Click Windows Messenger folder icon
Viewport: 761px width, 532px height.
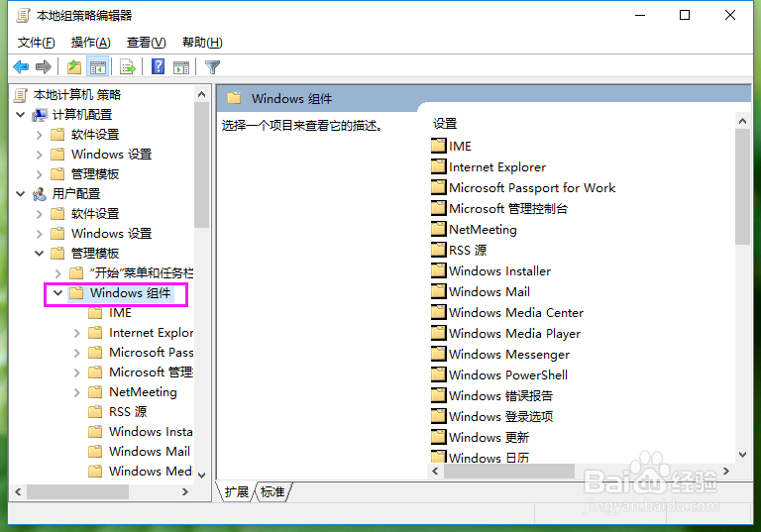coord(438,354)
